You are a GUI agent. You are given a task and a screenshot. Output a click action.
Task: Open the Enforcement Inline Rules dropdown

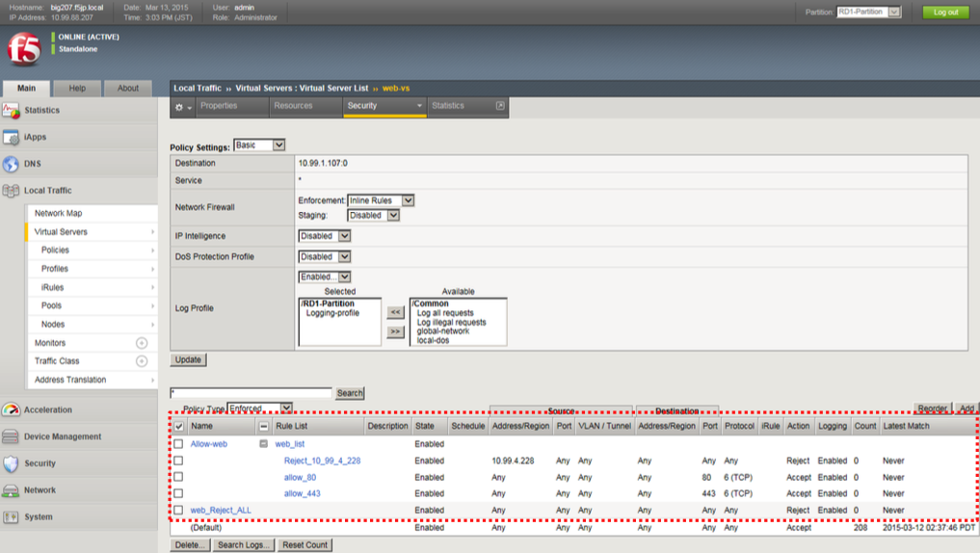tap(381, 200)
